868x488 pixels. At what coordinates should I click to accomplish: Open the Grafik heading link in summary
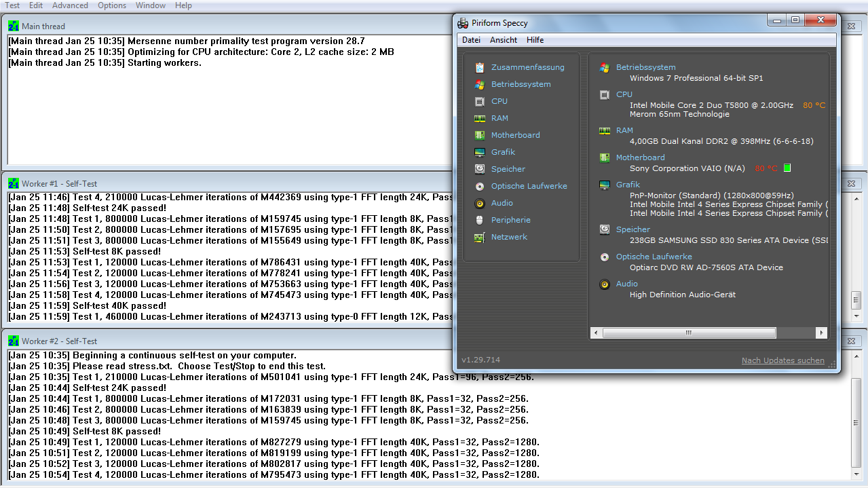click(628, 185)
